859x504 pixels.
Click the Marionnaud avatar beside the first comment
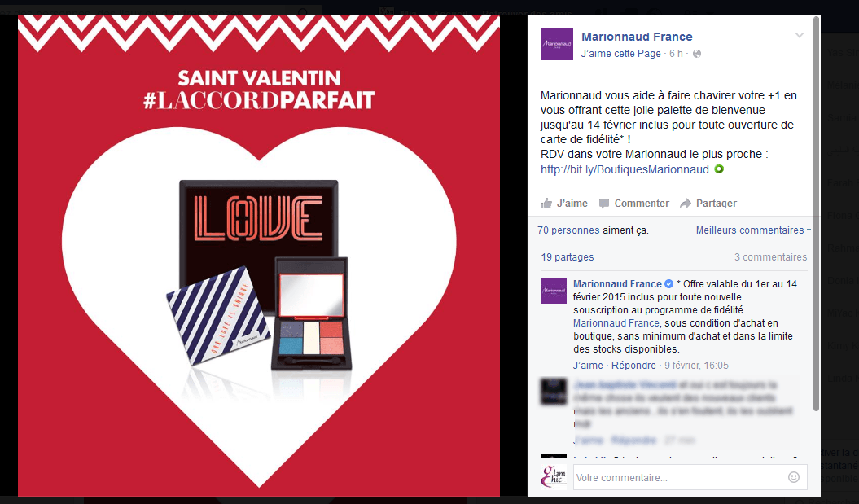(x=554, y=291)
